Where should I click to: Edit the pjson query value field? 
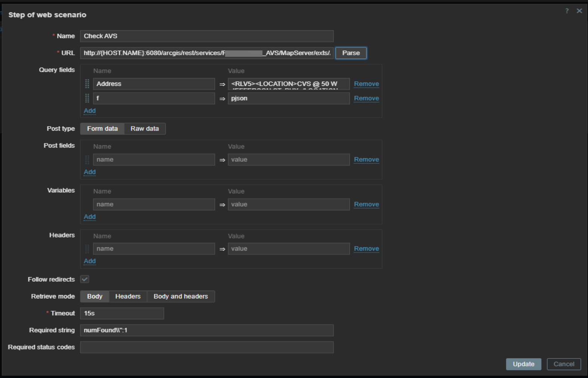[x=289, y=98]
